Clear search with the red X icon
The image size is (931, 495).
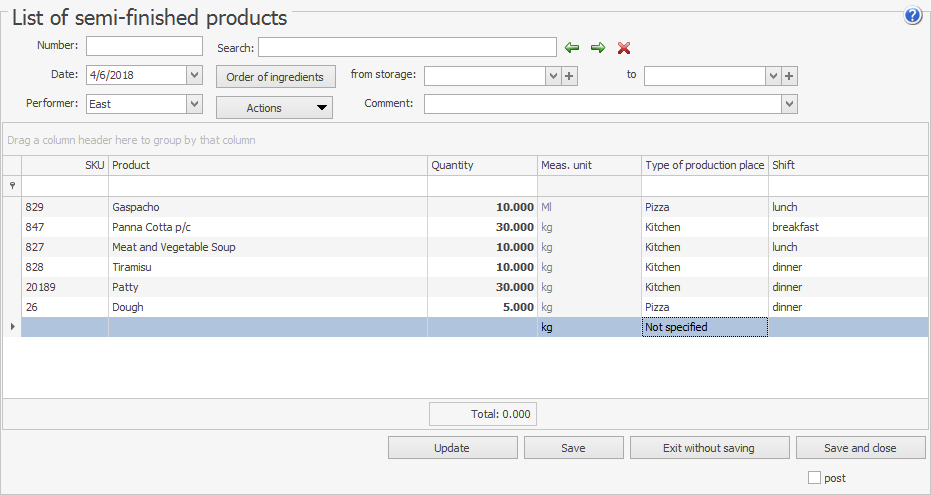(x=624, y=48)
